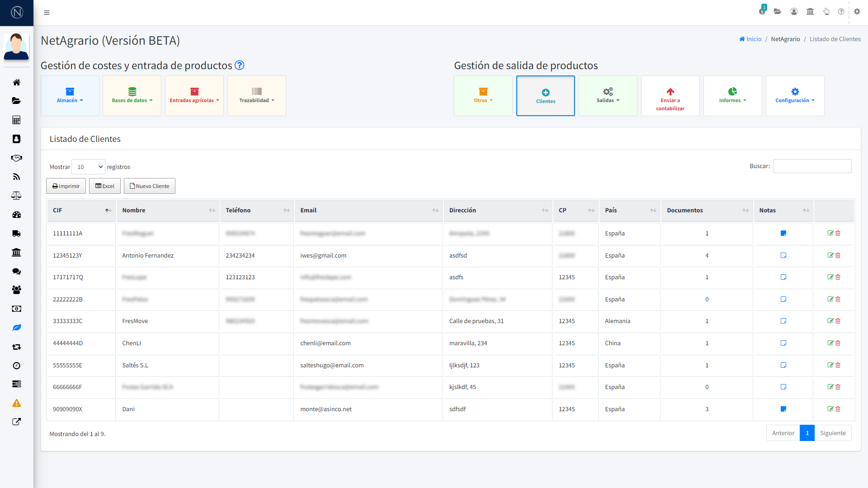
Task: Delete client Antonio Fernandez with trash icon
Action: [838, 255]
